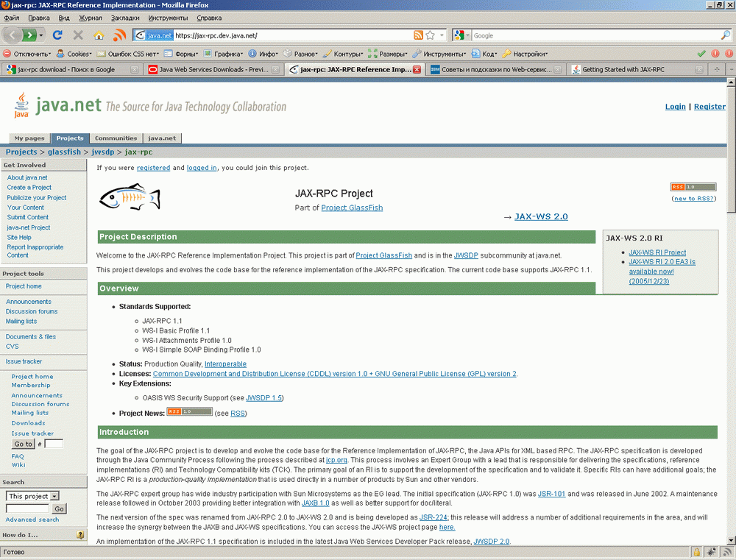Go to the browser home page
Image resolution: width=736 pixels, height=560 pixels.
[x=98, y=35]
